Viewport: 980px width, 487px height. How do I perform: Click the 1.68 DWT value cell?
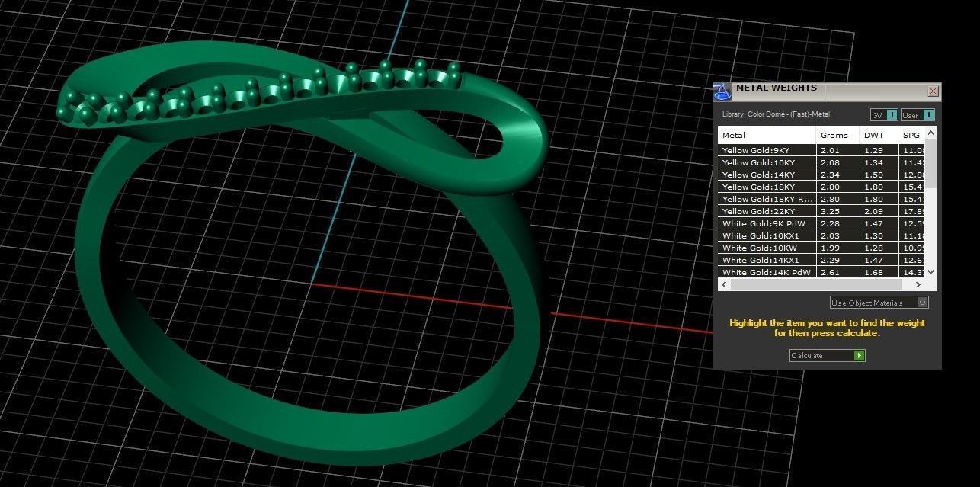[879, 272]
